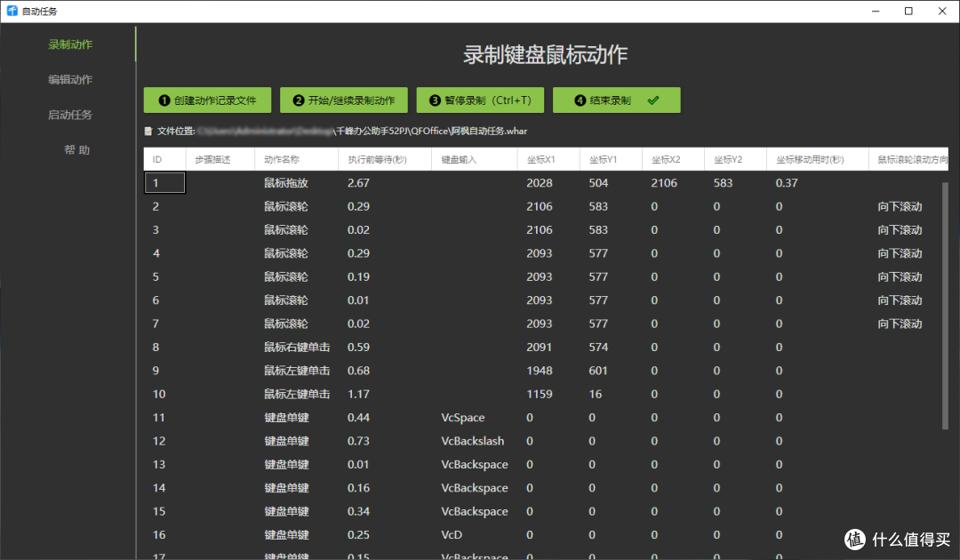960x560 pixels.
Task: Click the X1 coordinate value 2091
Action: click(x=540, y=347)
